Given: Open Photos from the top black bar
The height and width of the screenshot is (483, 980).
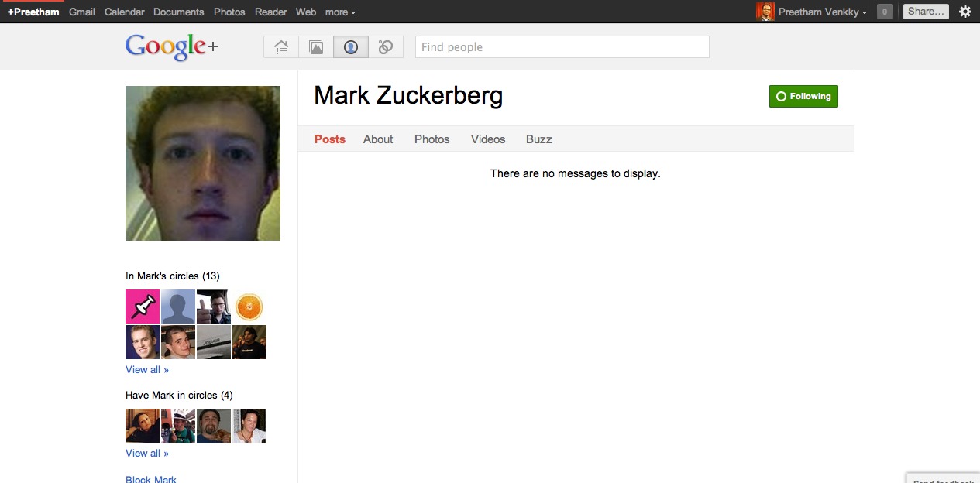Looking at the screenshot, I should tap(229, 12).
